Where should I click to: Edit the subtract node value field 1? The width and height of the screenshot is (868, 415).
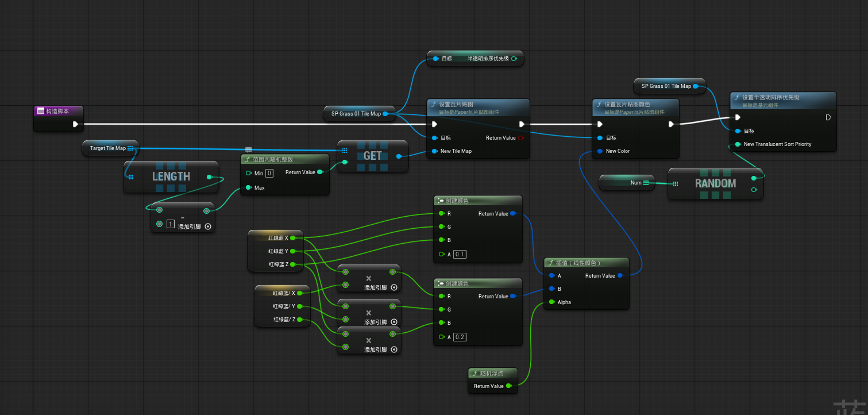pyautogui.click(x=170, y=224)
